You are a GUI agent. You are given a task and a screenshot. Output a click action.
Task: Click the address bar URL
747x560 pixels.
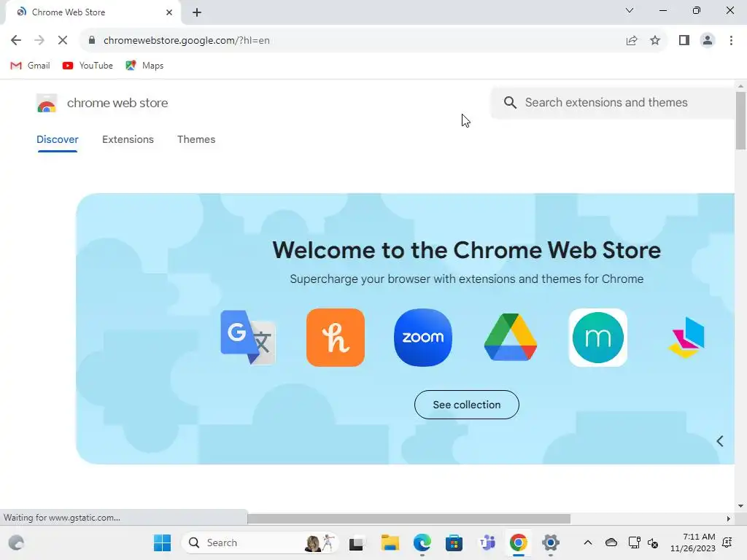pyautogui.click(x=187, y=41)
